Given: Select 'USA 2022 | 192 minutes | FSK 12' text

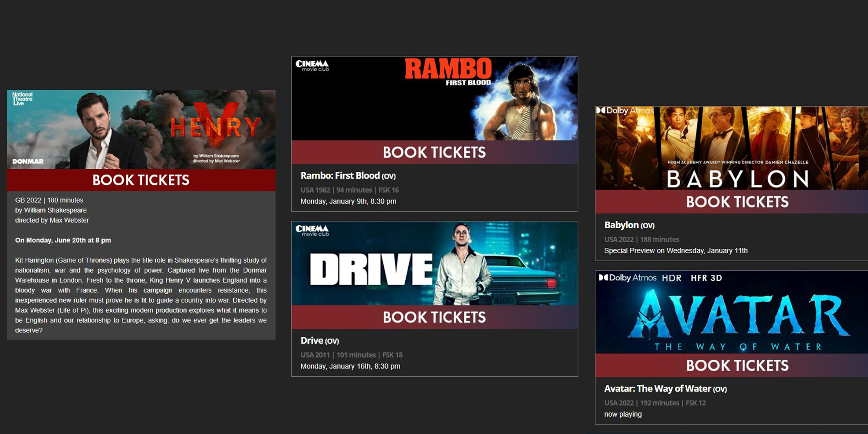Looking at the screenshot, I should pyautogui.click(x=655, y=403).
